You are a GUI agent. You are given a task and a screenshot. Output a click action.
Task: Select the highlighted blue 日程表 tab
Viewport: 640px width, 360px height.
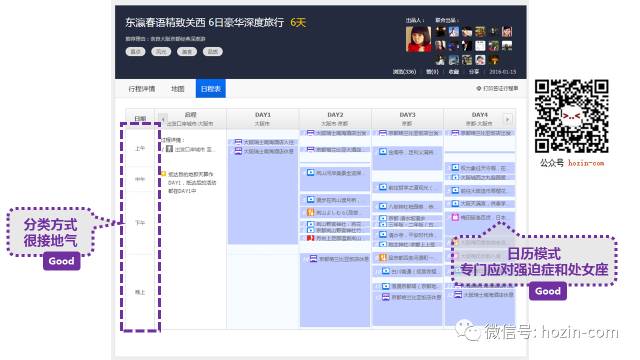pyautogui.click(x=211, y=89)
